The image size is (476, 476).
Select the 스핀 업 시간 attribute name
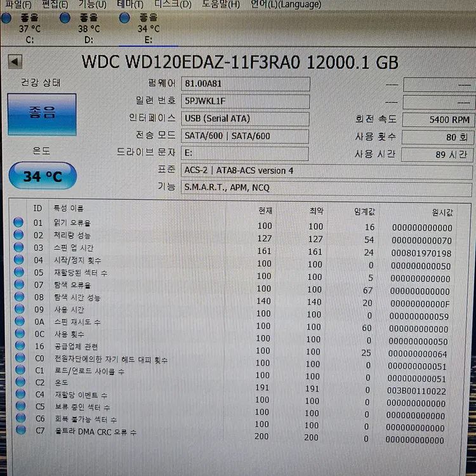click(74, 248)
